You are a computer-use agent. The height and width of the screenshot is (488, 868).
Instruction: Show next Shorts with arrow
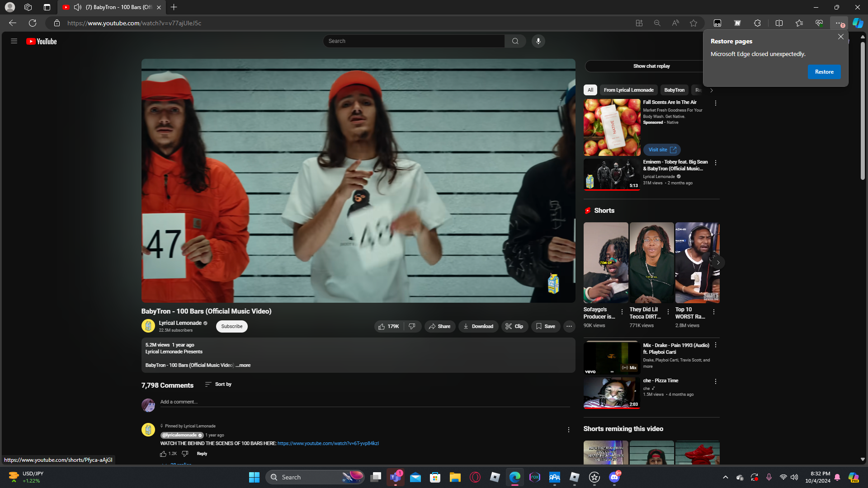718,263
